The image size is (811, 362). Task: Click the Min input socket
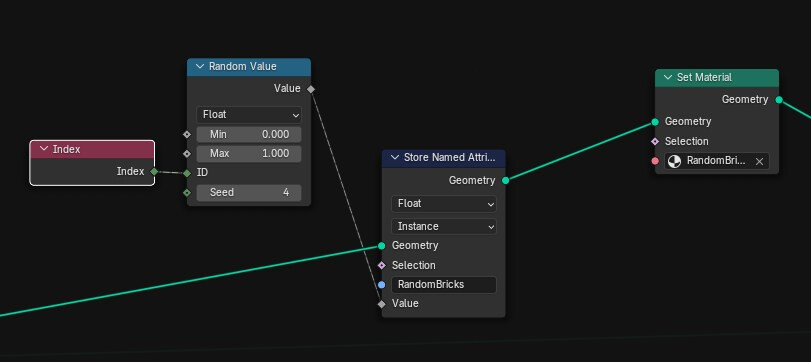point(187,134)
